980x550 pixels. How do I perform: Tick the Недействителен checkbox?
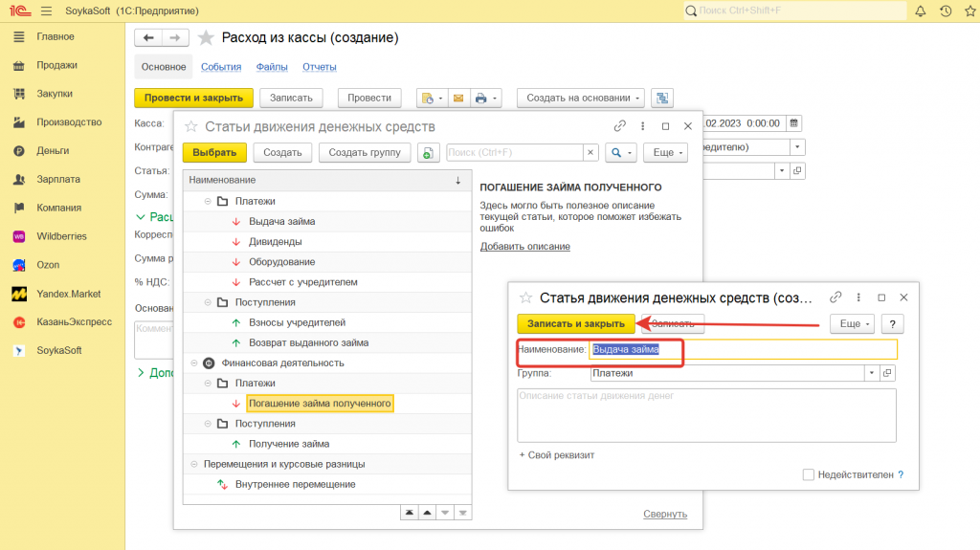(809, 474)
